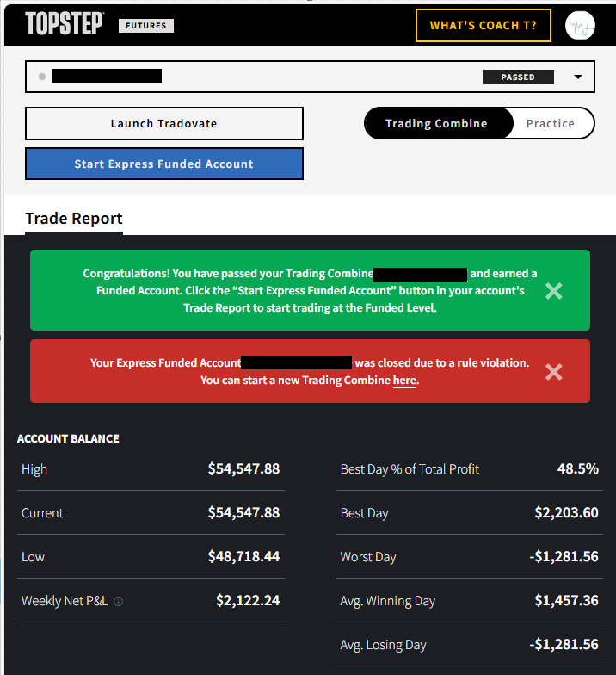Launch Tradovate platform
616x675 pixels.
(163, 124)
